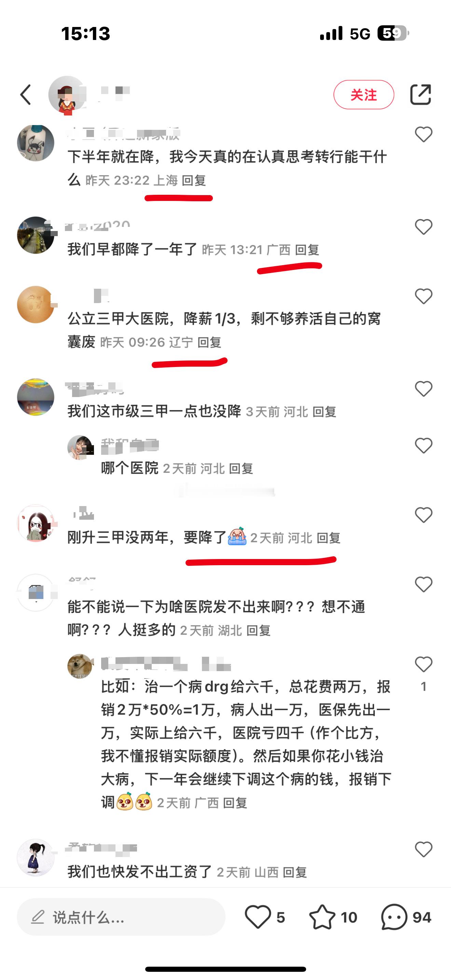Image resolution: width=451 pixels, height=980 pixels.
Task: Follow the author with 关注 button
Action: pyautogui.click(x=364, y=95)
